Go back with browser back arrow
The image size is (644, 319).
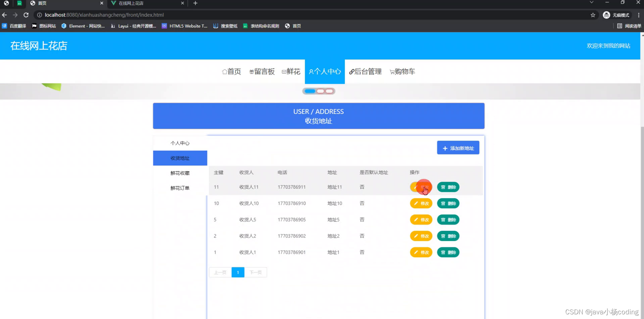(x=4, y=15)
